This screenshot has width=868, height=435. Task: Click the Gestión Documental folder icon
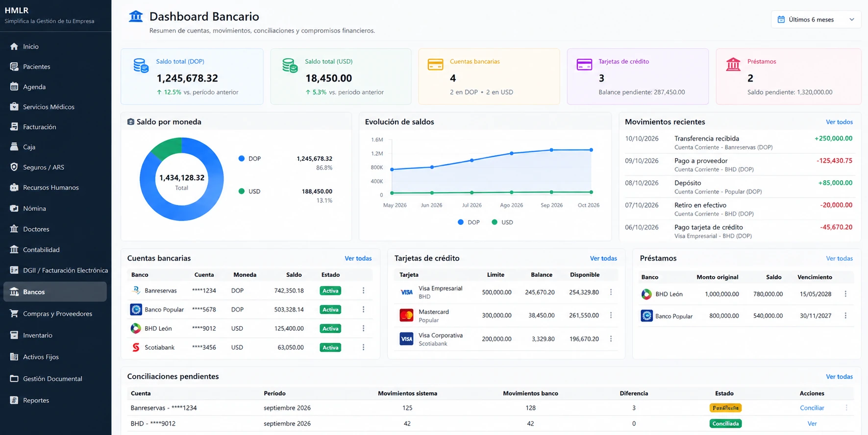coord(14,379)
